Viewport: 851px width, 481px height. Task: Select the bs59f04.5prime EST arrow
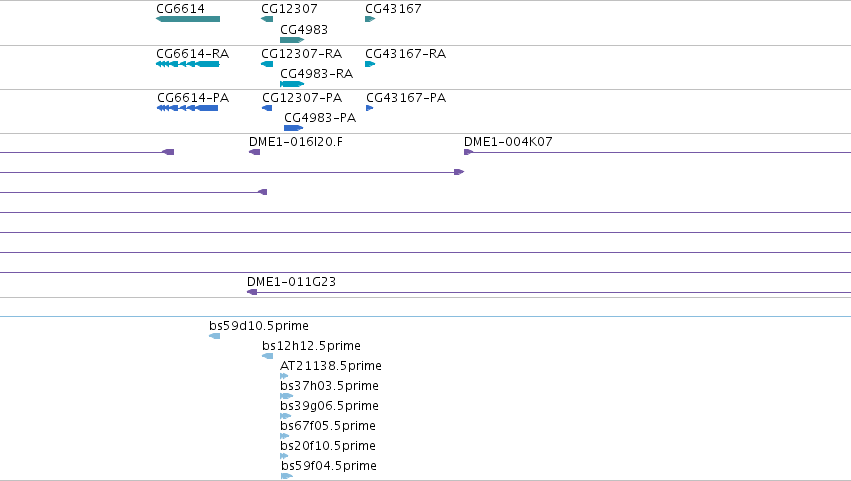[x=287, y=476]
